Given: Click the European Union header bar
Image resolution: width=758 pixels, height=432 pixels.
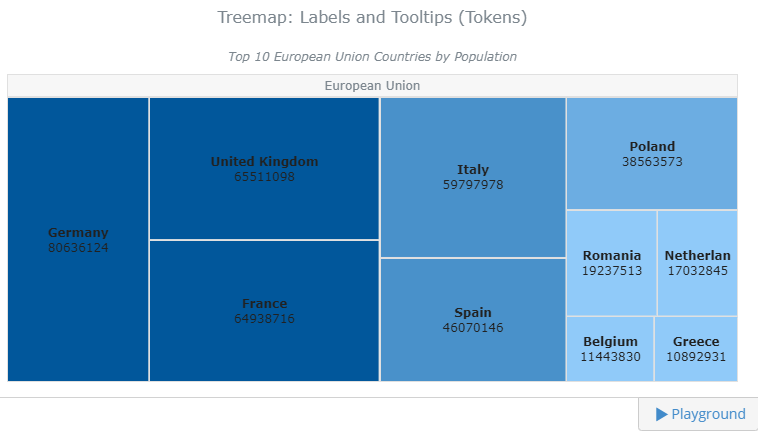Looking at the screenshot, I should coord(372,86).
